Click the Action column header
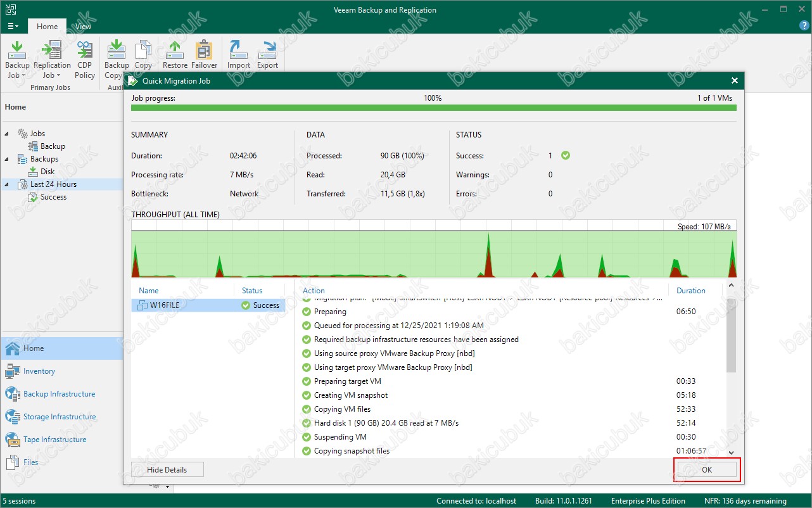The image size is (812, 508). click(314, 291)
